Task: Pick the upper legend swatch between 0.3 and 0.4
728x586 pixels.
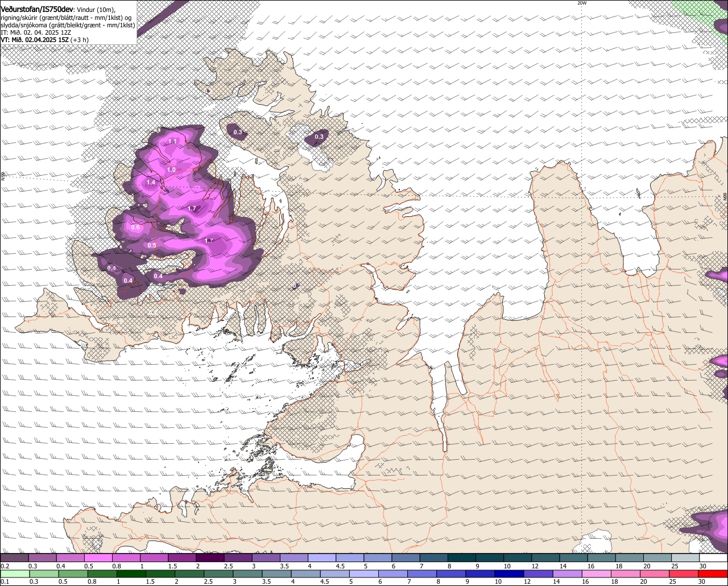Action: (x=42, y=558)
